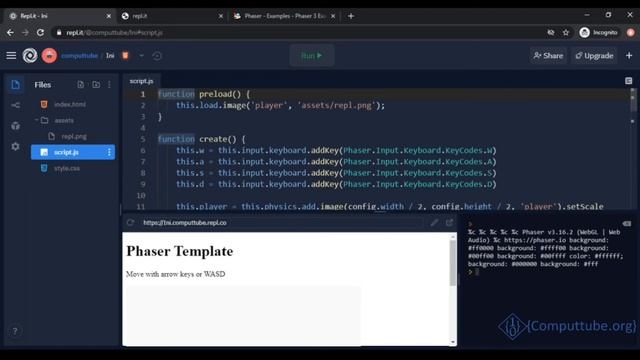The width and height of the screenshot is (640, 360).
Task: Switch to the second repl.it browser tab
Action: 171,16
